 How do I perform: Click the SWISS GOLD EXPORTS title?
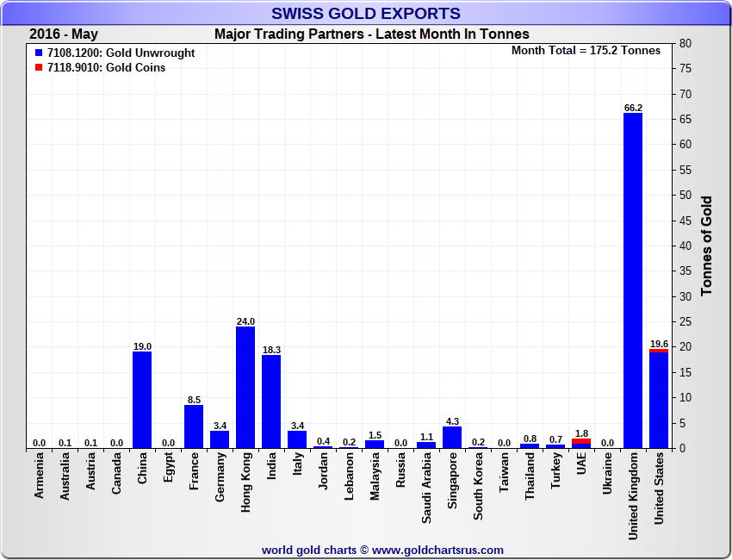click(366, 14)
